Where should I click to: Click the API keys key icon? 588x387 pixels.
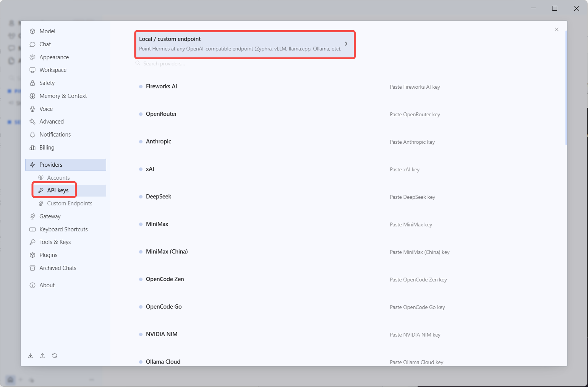41,190
